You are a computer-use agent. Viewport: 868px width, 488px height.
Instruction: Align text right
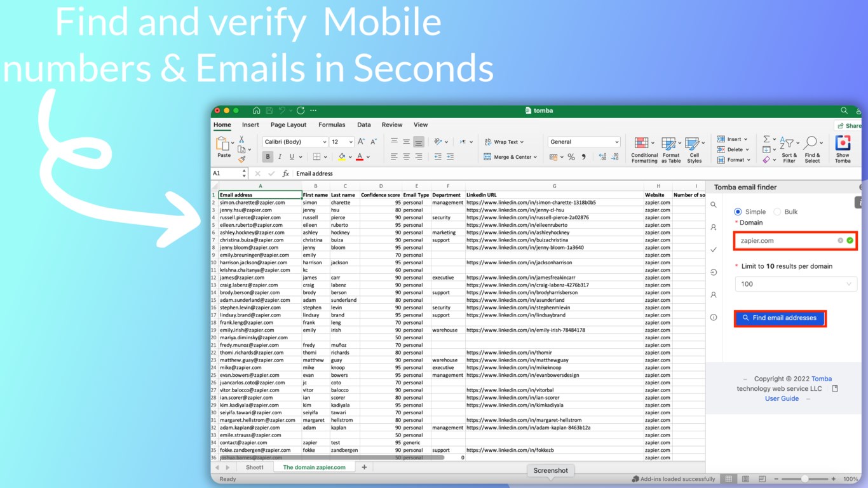pos(419,157)
